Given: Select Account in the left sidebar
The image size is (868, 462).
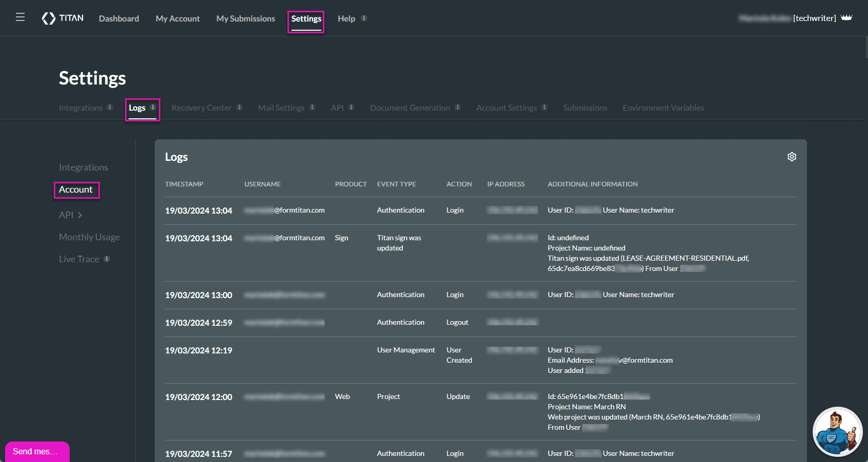Looking at the screenshot, I should [x=76, y=190].
